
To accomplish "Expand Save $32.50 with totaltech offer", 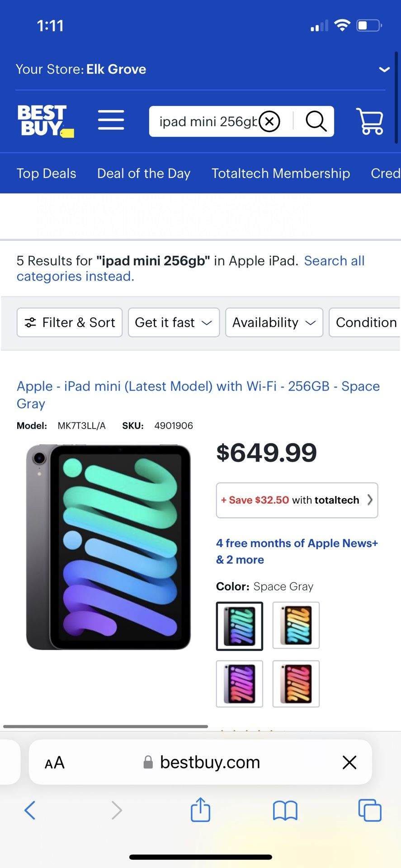I will point(297,500).
